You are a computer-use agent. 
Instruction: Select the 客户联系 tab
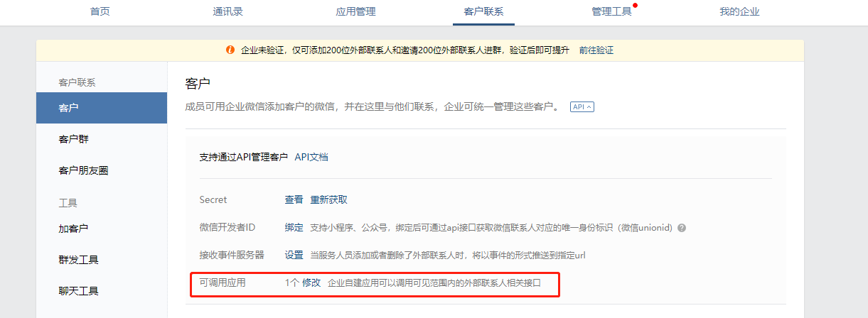point(483,11)
